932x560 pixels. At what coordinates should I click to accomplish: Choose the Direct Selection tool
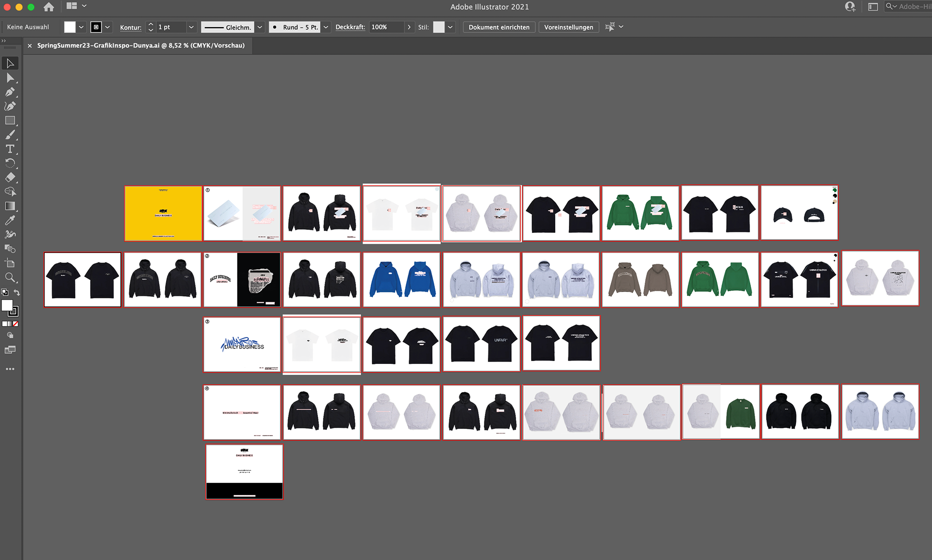pos(10,78)
